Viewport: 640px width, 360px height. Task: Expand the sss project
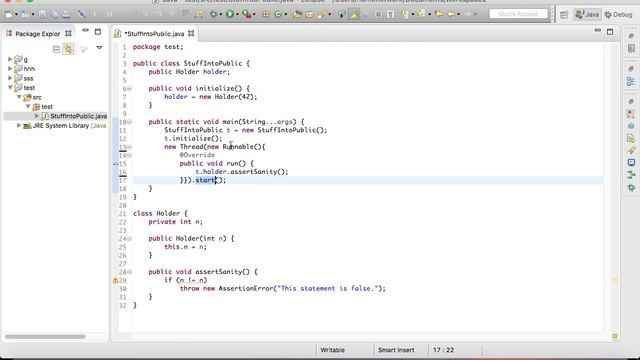coord(10,78)
